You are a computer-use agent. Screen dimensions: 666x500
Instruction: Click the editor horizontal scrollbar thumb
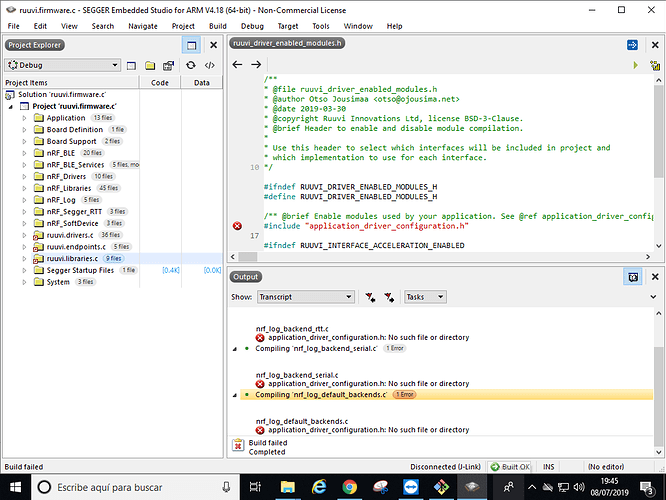(x=247, y=257)
